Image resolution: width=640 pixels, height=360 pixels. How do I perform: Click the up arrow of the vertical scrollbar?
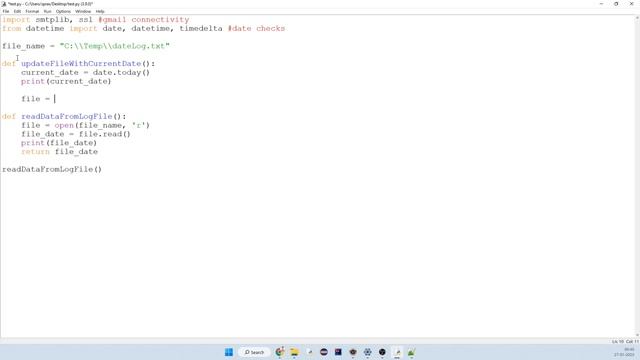coord(637,18)
